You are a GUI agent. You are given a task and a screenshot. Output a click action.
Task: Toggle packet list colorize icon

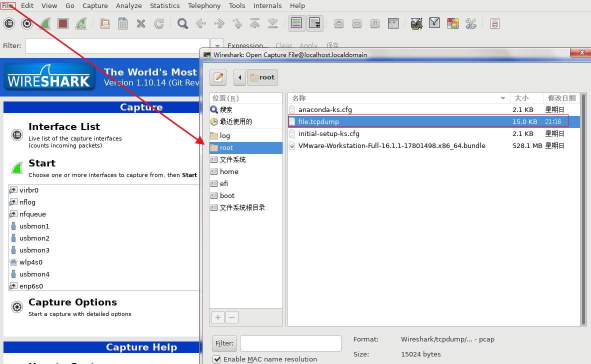(296, 23)
